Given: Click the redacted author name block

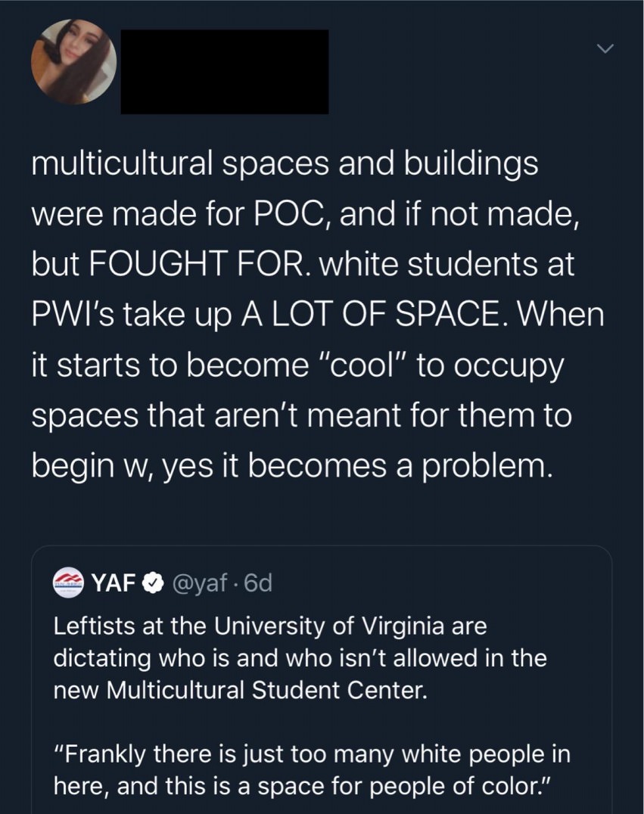Looking at the screenshot, I should click(x=224, y=72).
